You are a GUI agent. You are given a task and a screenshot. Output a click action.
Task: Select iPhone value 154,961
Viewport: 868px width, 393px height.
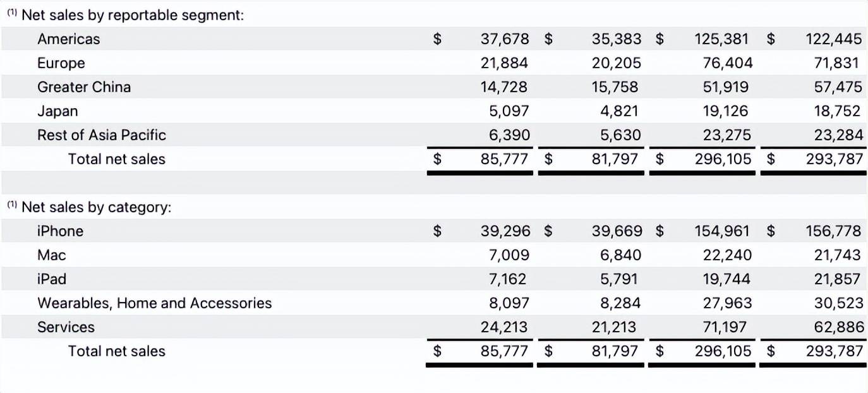[x=724, y=231]
